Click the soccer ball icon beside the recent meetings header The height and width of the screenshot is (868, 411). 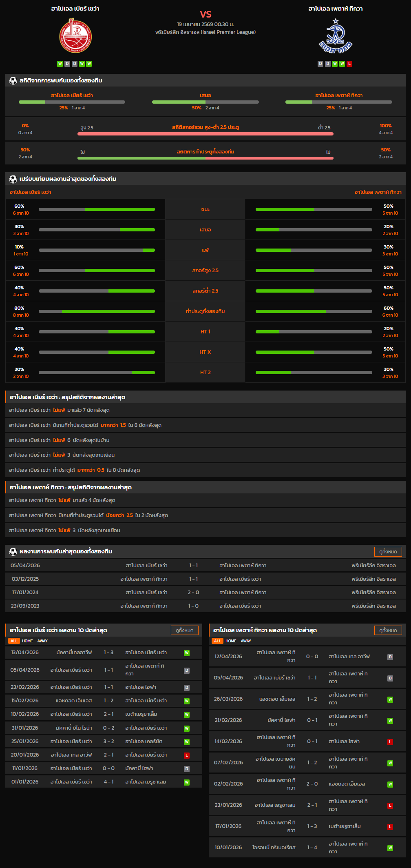click(13, 552)
